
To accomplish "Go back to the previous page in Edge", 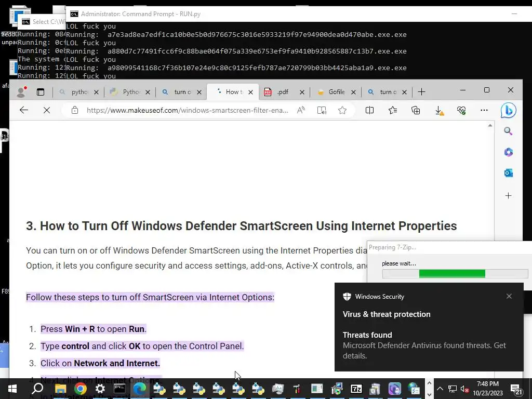I will [x=24, y=110].
